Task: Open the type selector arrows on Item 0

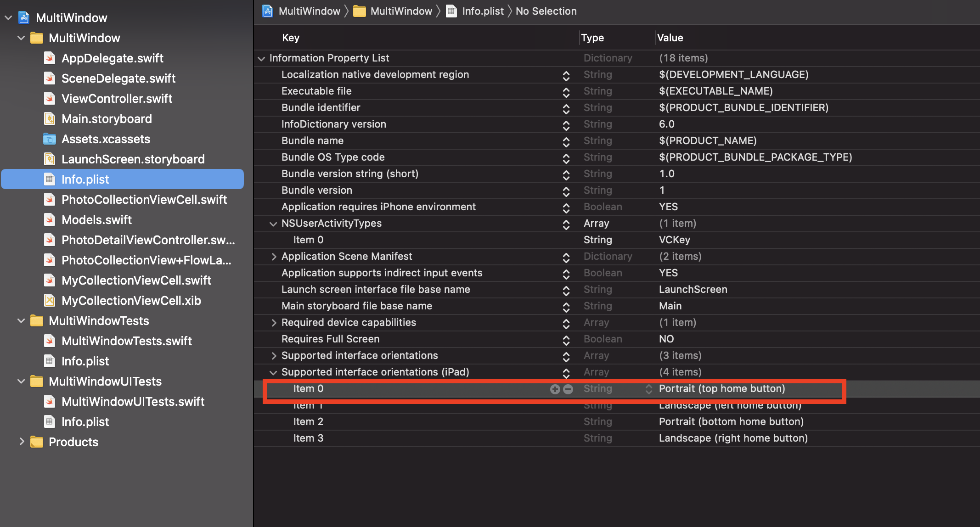Action: click(x=648, y=389)
